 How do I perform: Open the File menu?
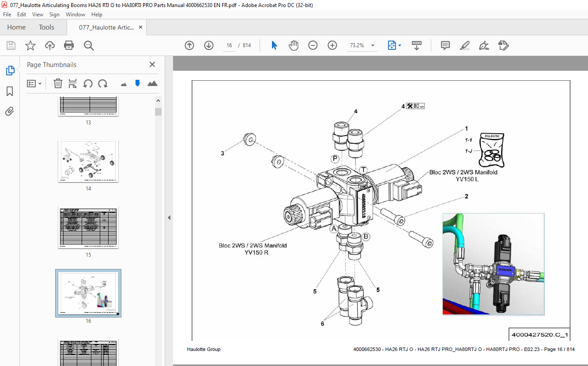7,15
